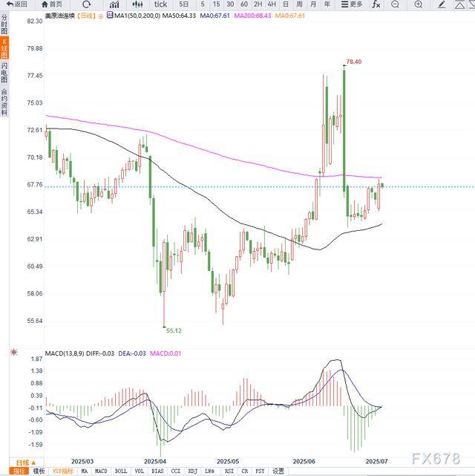
Task: Open the 设置 settings button
Action: coord(278,471)
